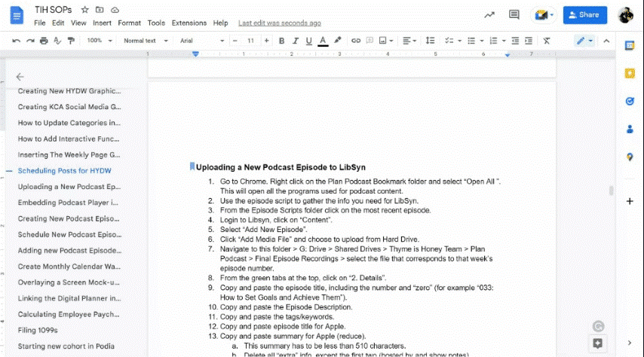Open 'Last edit was seconds ago' link

279,23
